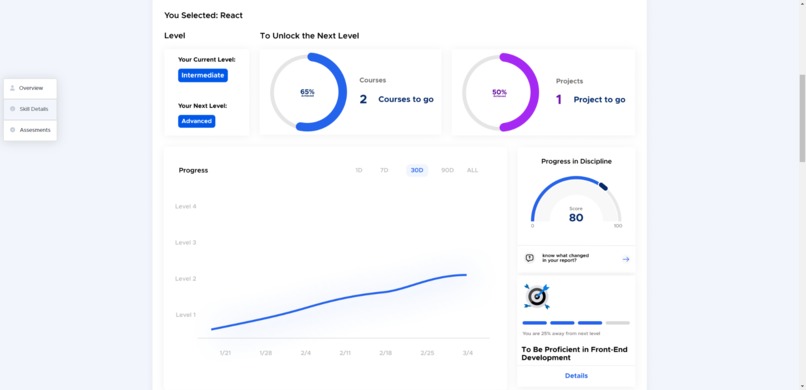Click the 2/11 date on chart axis
This screenshot has height=390, width=806.
[x=345, y=353]
